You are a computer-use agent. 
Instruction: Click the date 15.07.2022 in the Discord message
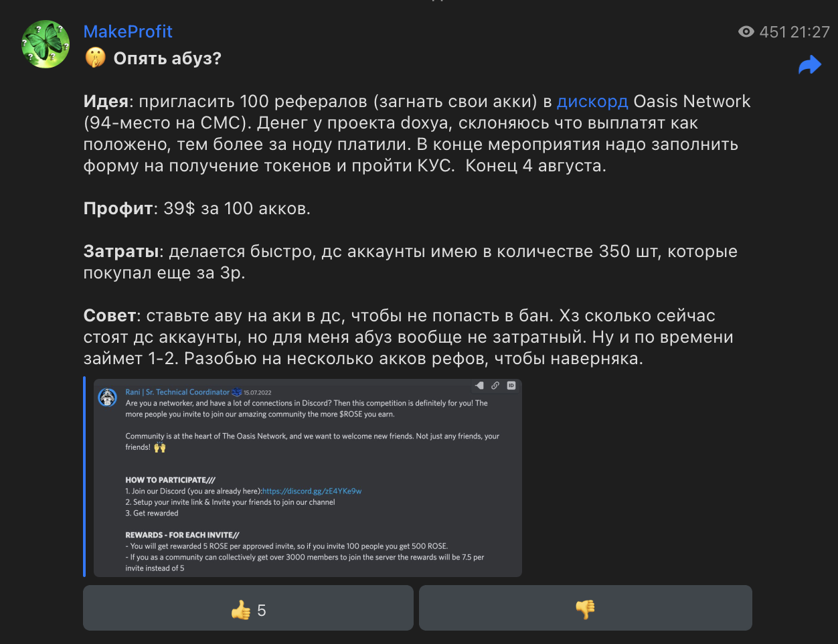point(258,393)
